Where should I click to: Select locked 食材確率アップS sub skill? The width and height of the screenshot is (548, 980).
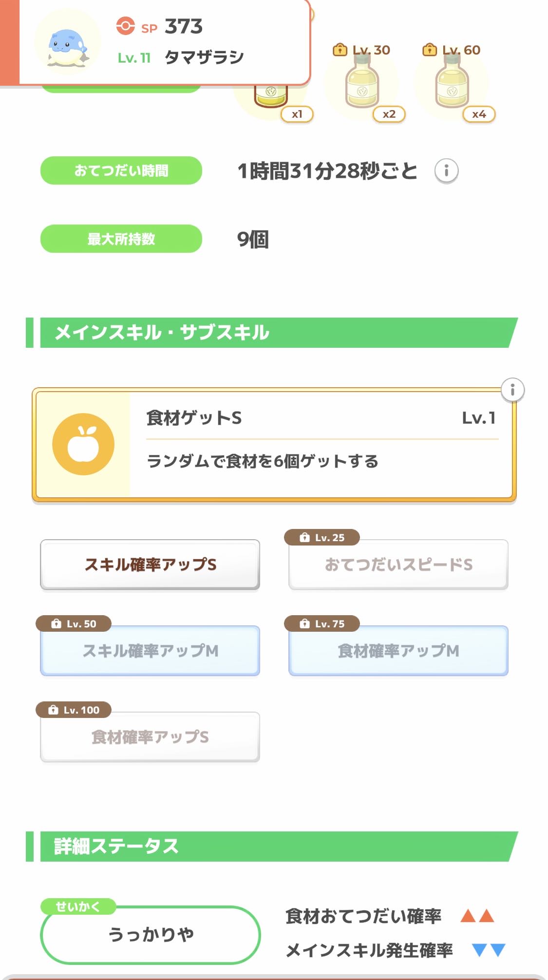(150, 737)
